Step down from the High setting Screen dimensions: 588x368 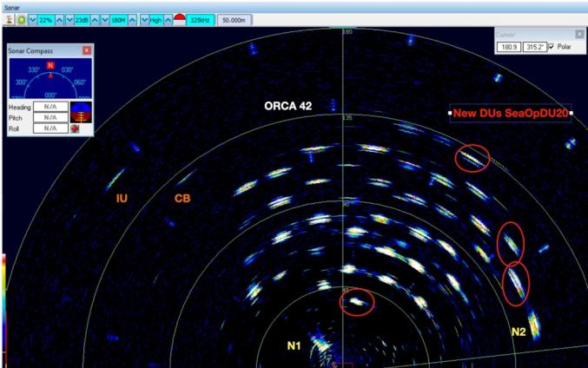coord(144,20)
